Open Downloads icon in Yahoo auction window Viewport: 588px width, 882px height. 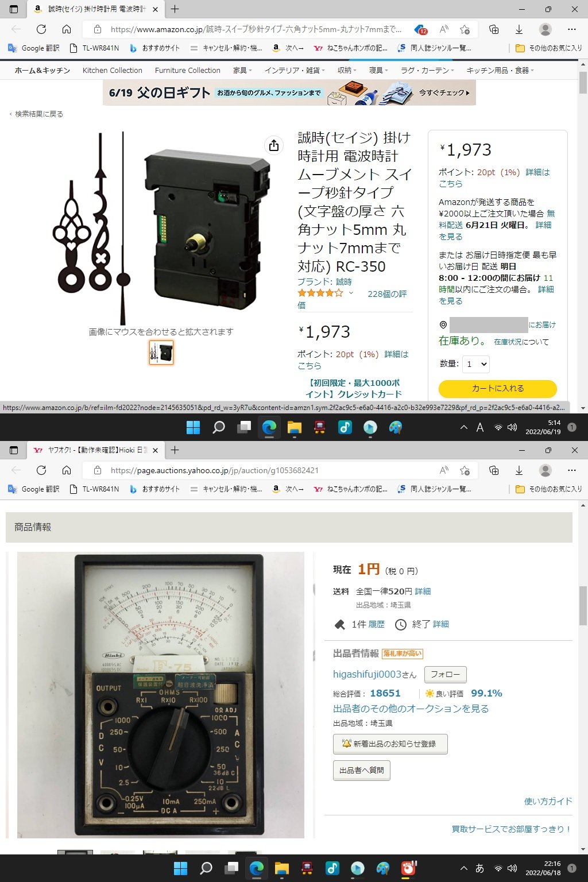(x=519, y=470)
